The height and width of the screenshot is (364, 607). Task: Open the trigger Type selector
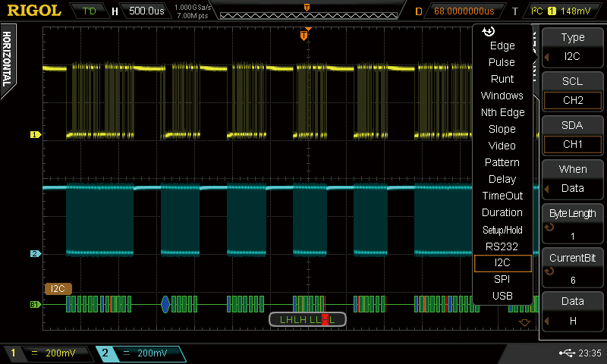[572, 48]
